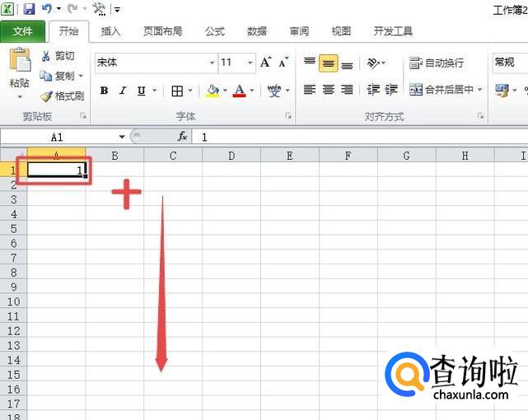Screen dimensions: 528x420
Task: Switch to the 公式 Formulas tab
Action: pos(215,31)
